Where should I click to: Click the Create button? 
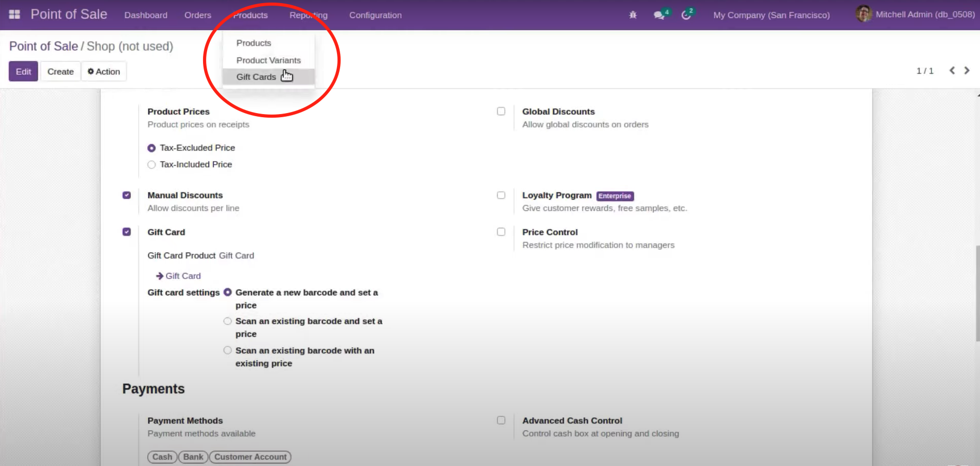click(60, 72)
